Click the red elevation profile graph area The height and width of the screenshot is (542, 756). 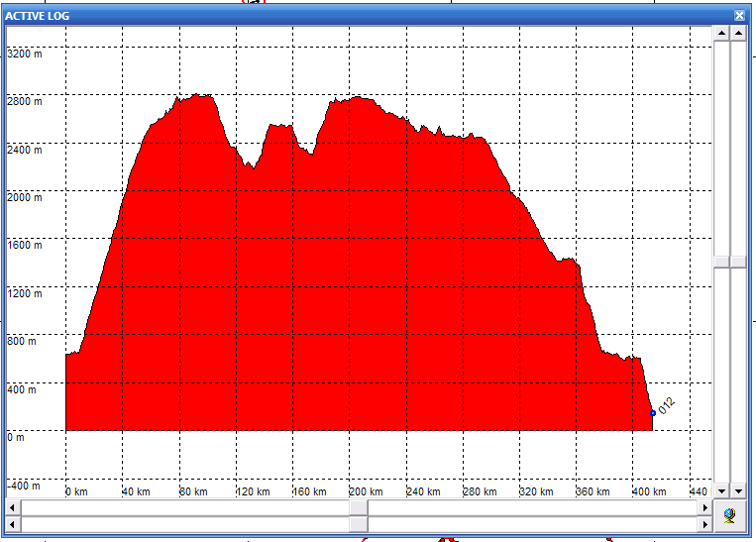(x=347, y=297)
